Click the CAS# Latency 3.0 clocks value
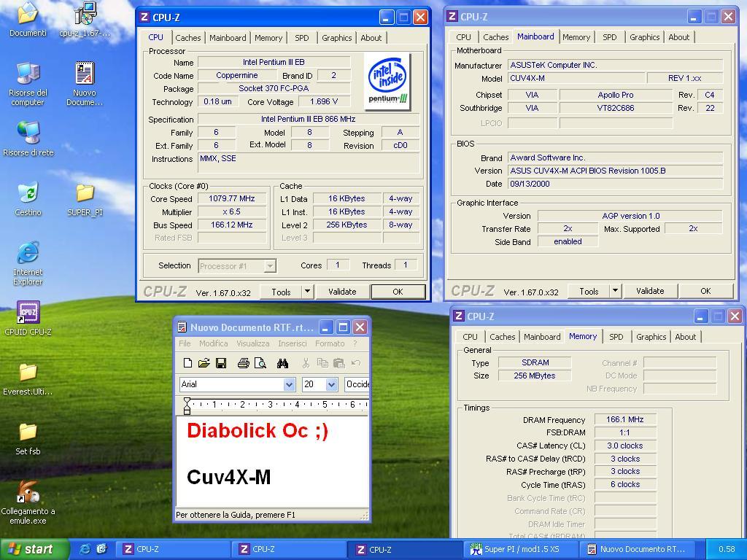This screenshot has height=560, width=747. tap(625, 446)
